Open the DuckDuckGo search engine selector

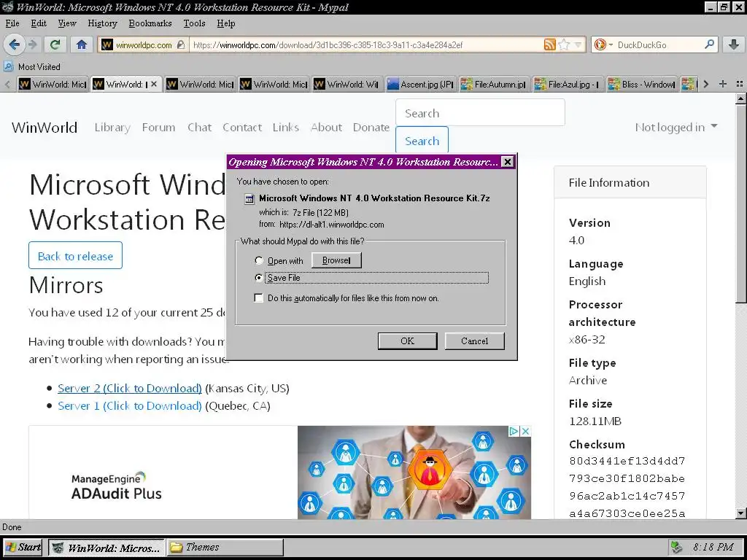[603, 44]
